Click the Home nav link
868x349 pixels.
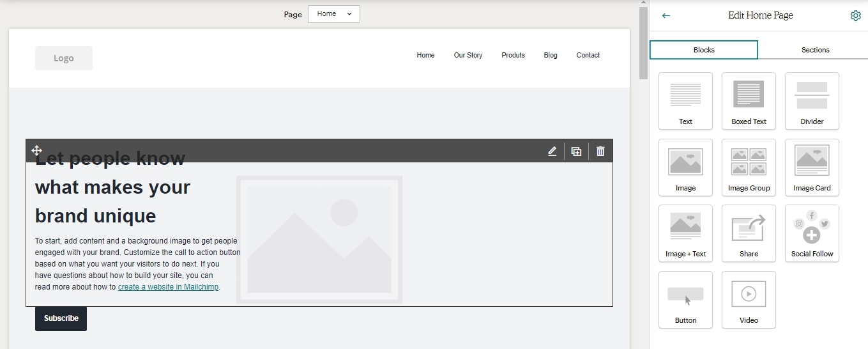tap(425, 55)
